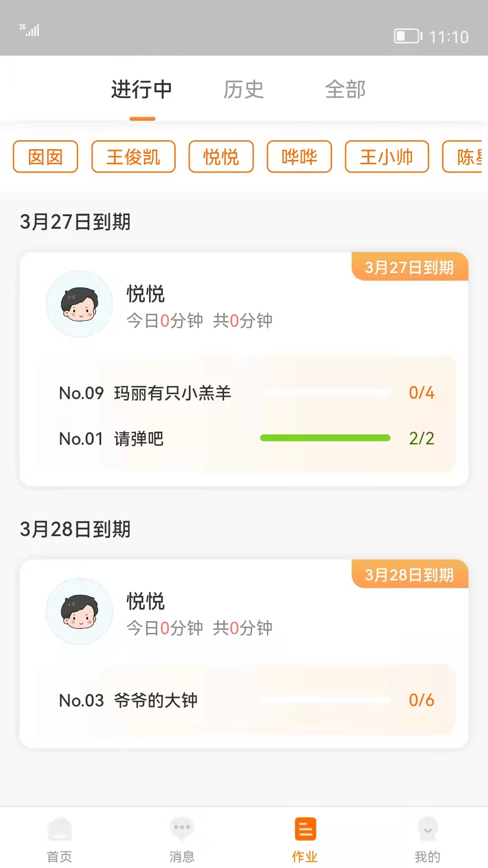The width and height of the screenshot is (488, 868).
Task: Switch to the 全部 tab
Action: pos(345,90)
